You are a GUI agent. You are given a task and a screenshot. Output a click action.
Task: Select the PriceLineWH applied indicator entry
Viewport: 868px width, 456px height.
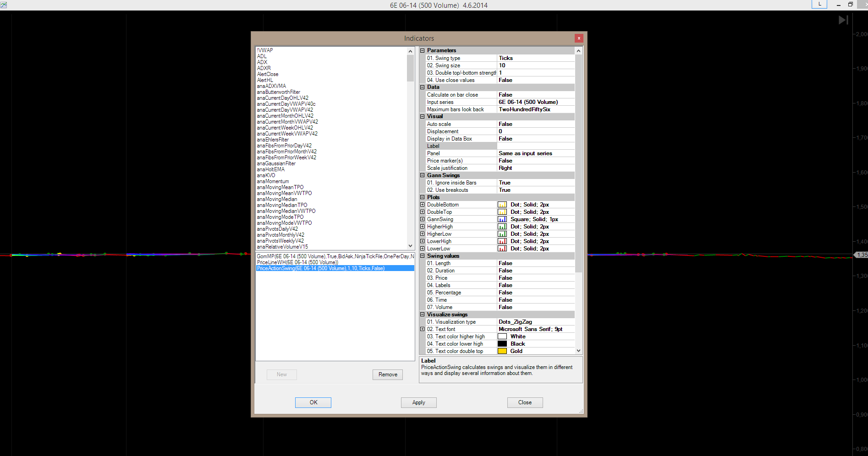click(297, 262)
